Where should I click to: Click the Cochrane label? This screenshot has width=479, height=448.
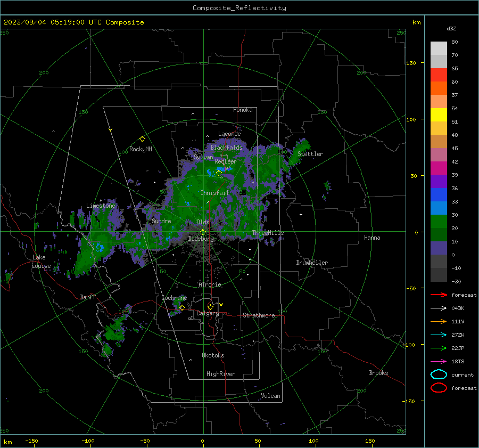pyautogui.click(x=174, y=298)
